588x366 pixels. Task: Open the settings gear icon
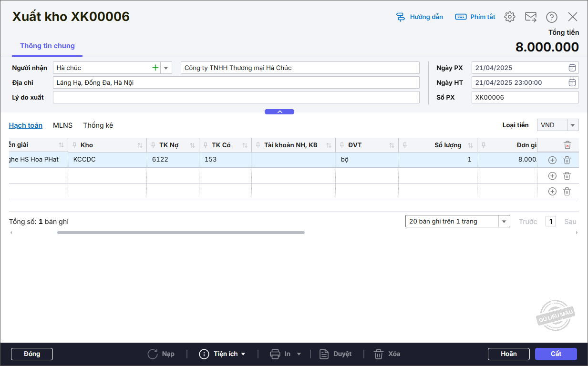[510, 17]
